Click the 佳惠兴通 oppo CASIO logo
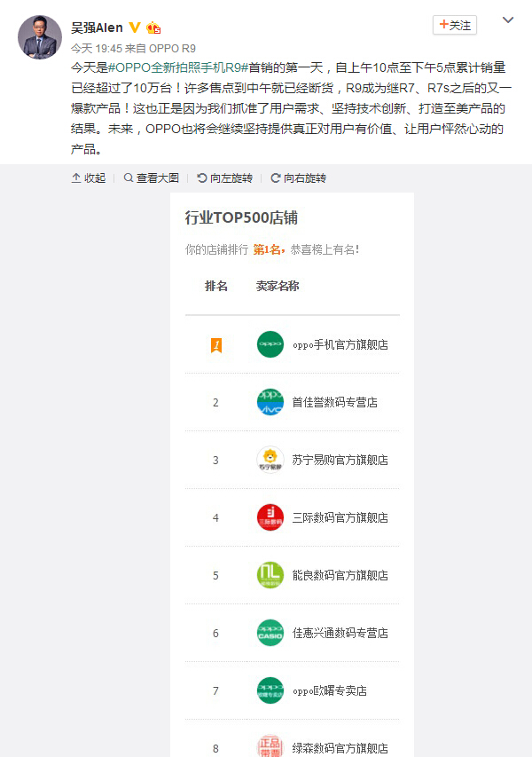The width and height of the screenshot is (532, 757). pos(270,633)
